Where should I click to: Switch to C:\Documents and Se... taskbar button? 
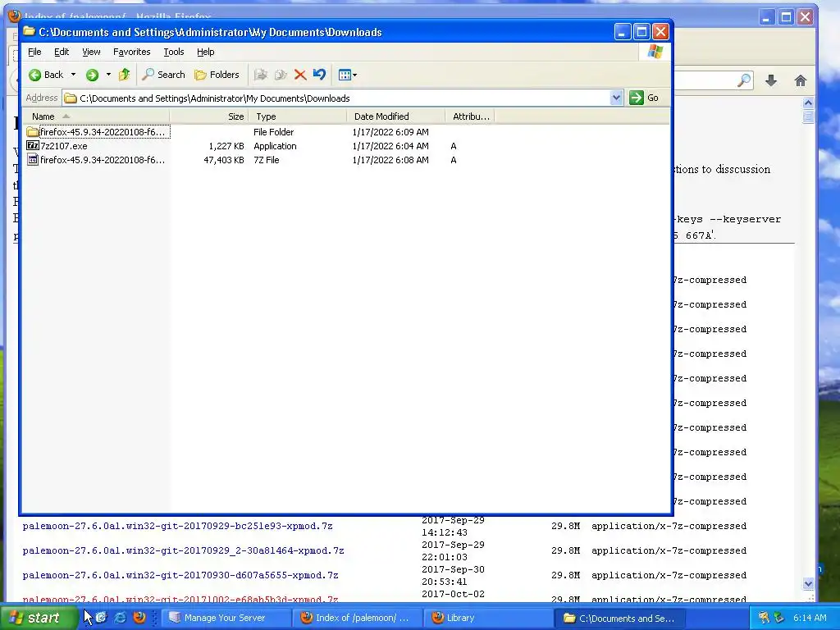tap(619, 618)
